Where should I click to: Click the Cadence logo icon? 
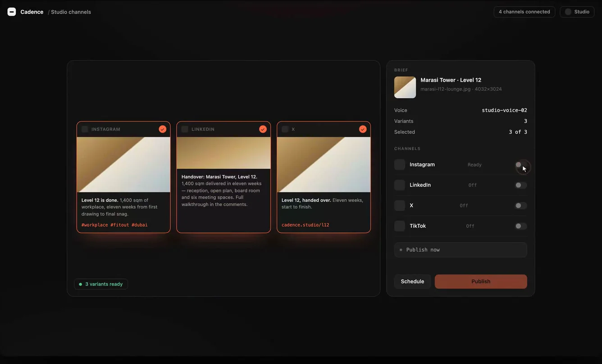[x=12, y=12]
